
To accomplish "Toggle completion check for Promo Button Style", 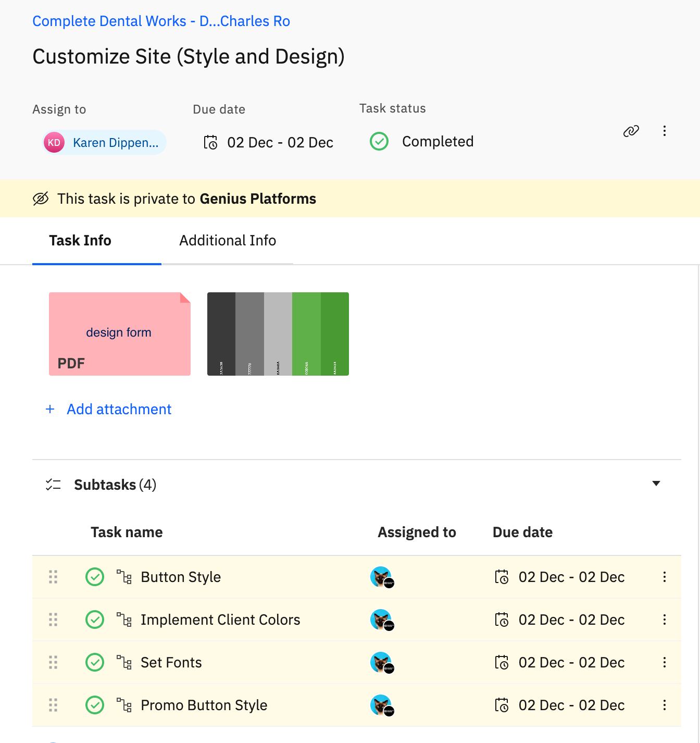I will (x=95, y=705).
